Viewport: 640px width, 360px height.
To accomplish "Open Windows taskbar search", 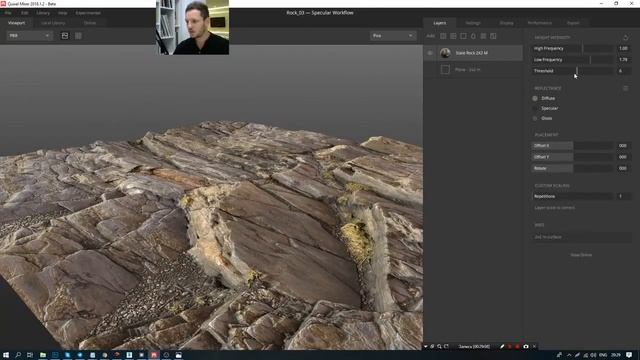I will pyautogui.click(x=18, y=355).
